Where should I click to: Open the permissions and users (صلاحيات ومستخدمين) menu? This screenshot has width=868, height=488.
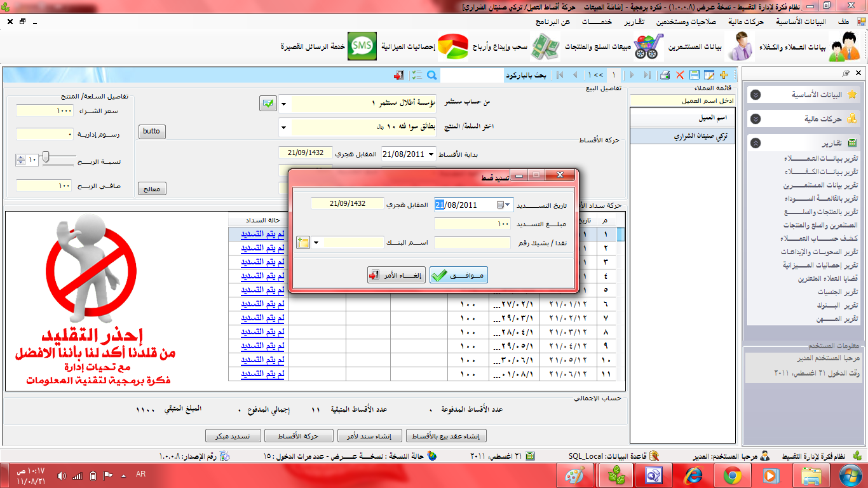click(x=686, y=21)
